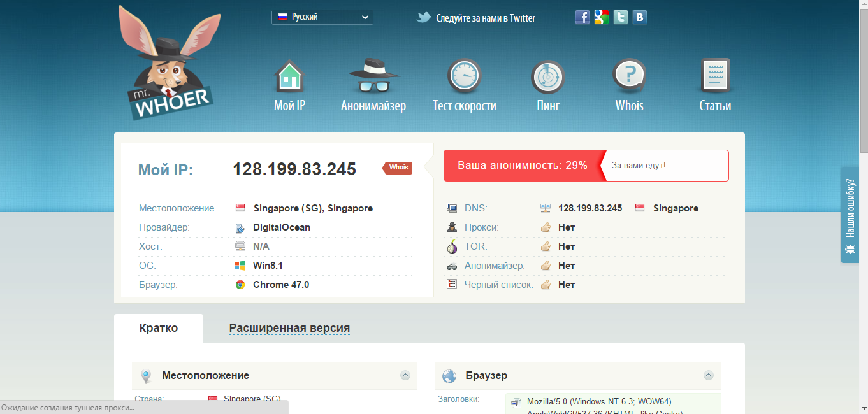Click the Прокси spy icon
This screenshot has height=414, width=868.
pos(452,227)
